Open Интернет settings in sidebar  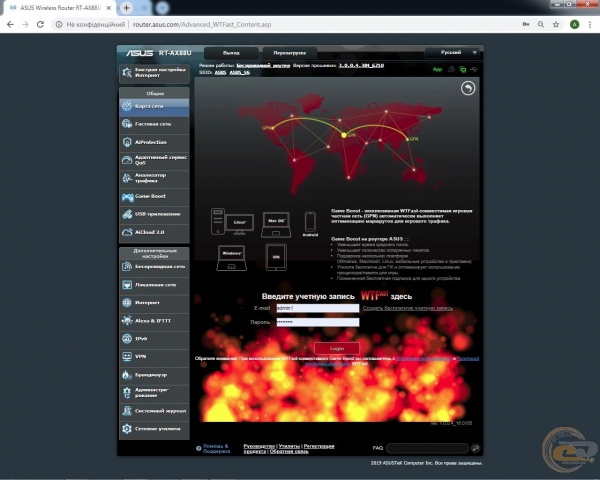coord(154,303)
